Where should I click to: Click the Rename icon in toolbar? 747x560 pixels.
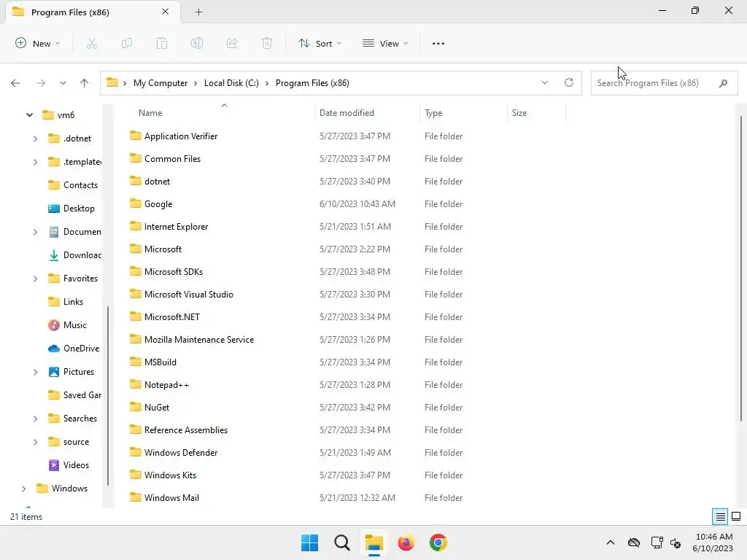pos(197,43)
